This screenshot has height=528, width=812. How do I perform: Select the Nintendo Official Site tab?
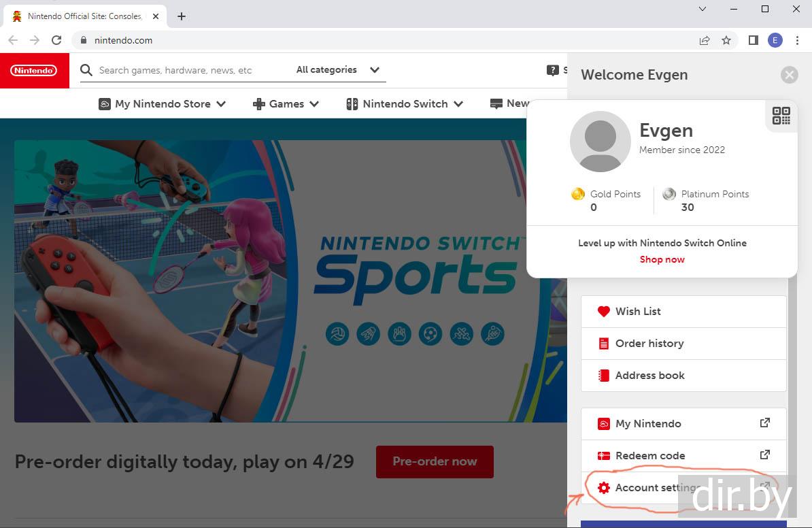85,16
